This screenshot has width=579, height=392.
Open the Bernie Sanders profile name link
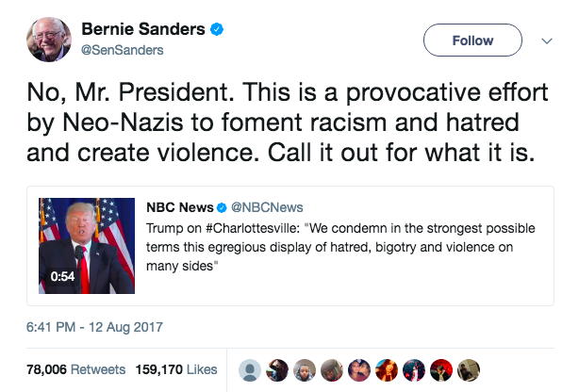(143, 30)
